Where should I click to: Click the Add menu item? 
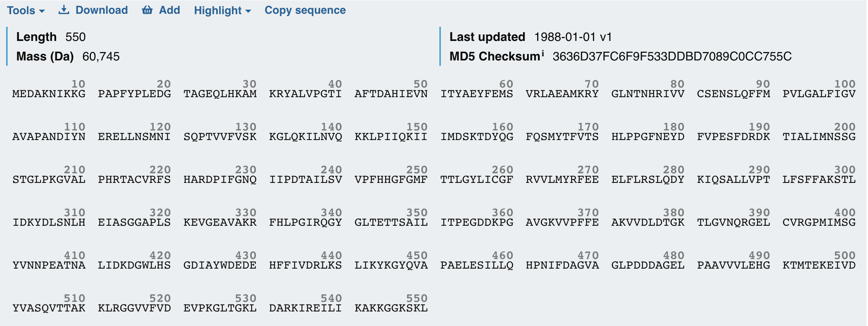point(168,10)
